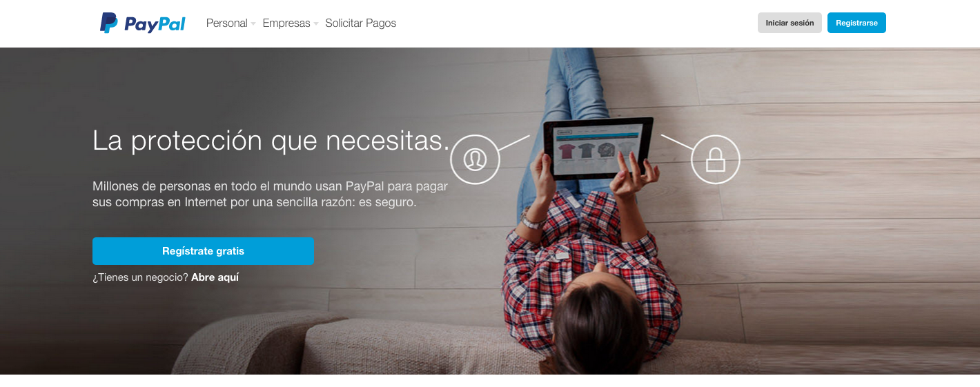Select the circled user profile icon

point(475,159)
